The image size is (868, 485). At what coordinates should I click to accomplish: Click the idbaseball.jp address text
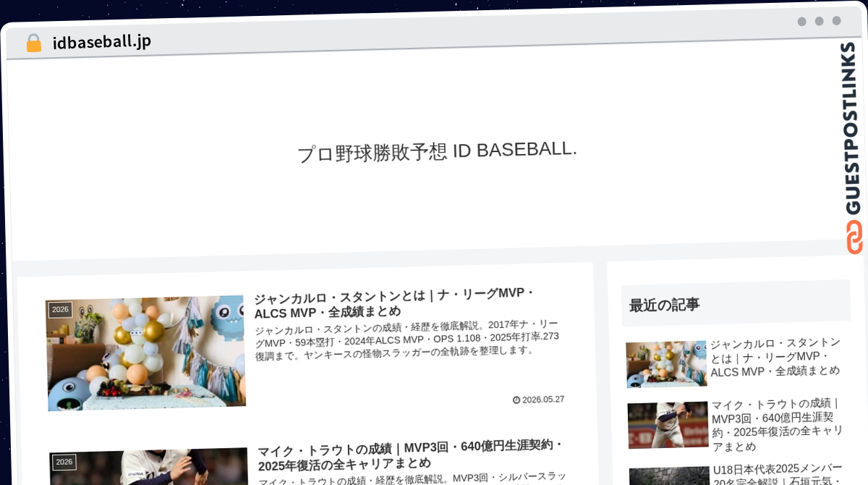101,41
